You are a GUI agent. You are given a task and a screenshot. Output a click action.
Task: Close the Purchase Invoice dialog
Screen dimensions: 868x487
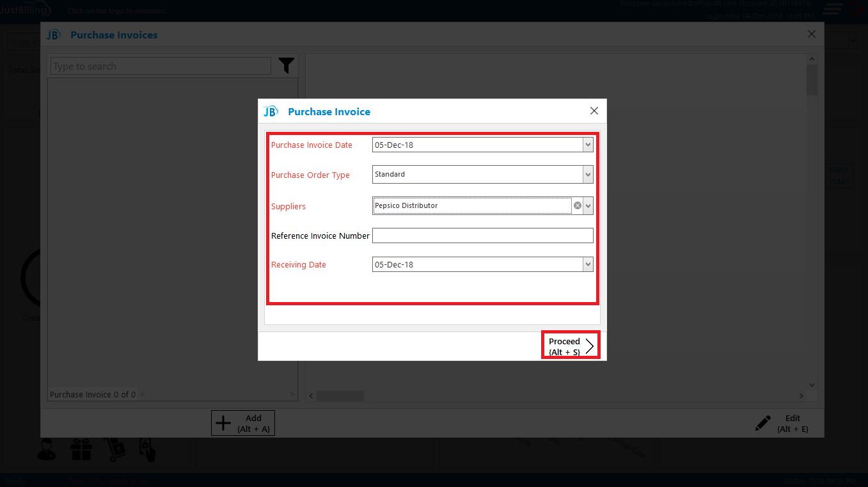[594, 111]
